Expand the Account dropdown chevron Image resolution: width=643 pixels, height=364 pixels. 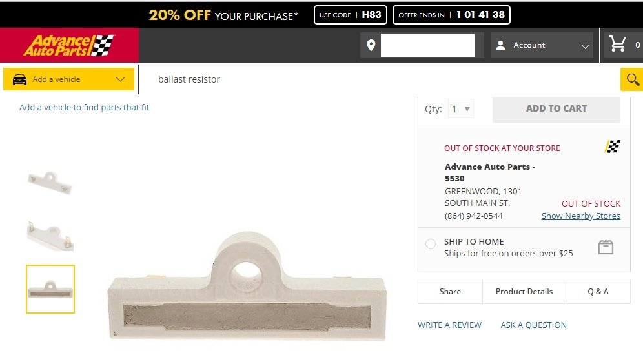click(x=585, y=46)
